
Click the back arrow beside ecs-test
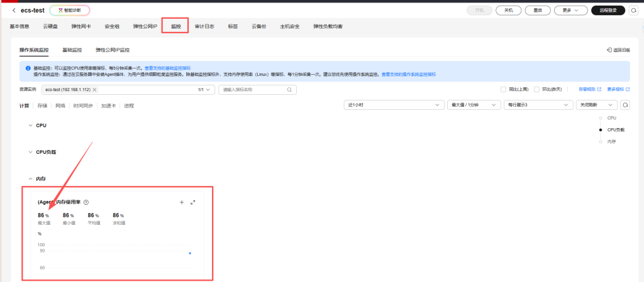click(14, 10)
